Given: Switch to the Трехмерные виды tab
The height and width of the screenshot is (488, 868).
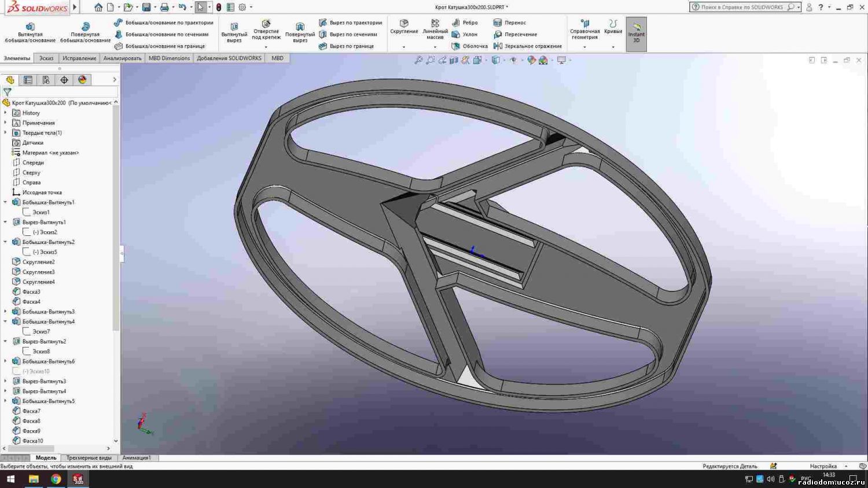Looking at the screenshot, I should click(89, 458).
